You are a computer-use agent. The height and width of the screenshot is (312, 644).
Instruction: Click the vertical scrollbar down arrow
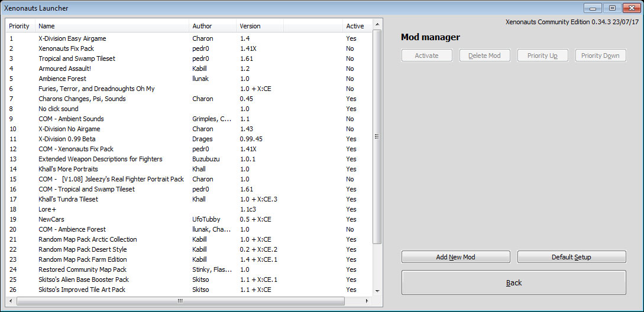click(x=377, y=291)
